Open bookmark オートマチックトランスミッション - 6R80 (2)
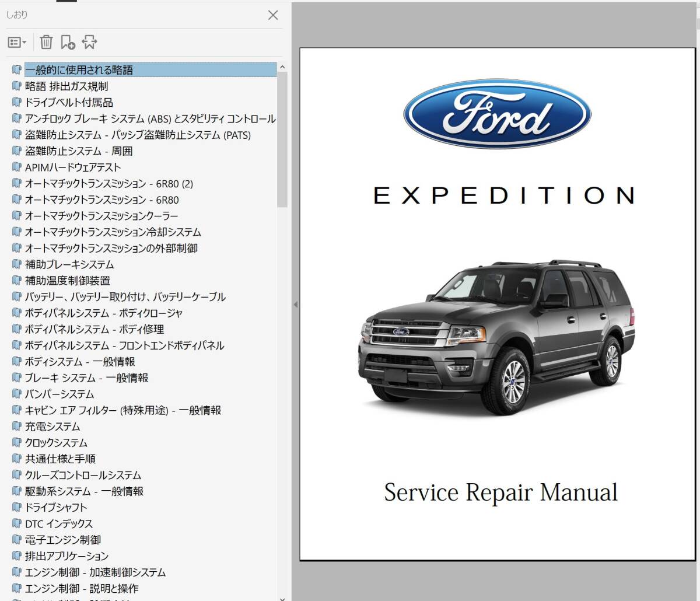 coord(108,184)
